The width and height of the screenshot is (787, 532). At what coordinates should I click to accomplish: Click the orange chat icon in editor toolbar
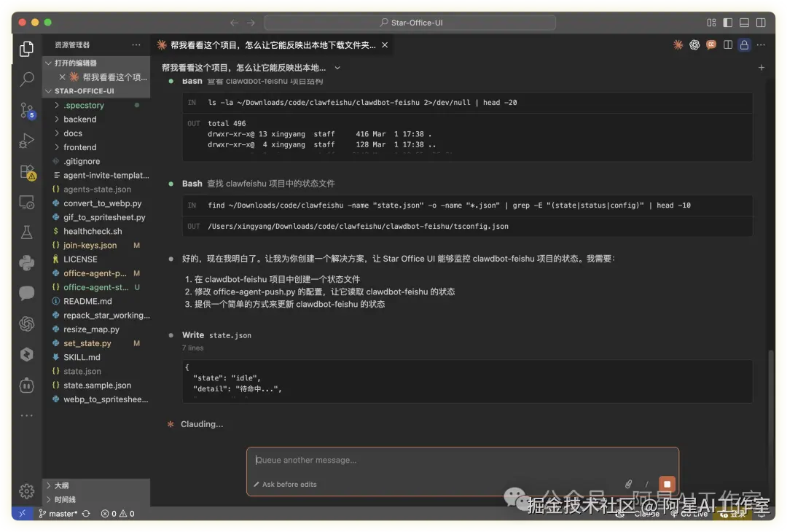pyautogui.click(x=711, y=45)
